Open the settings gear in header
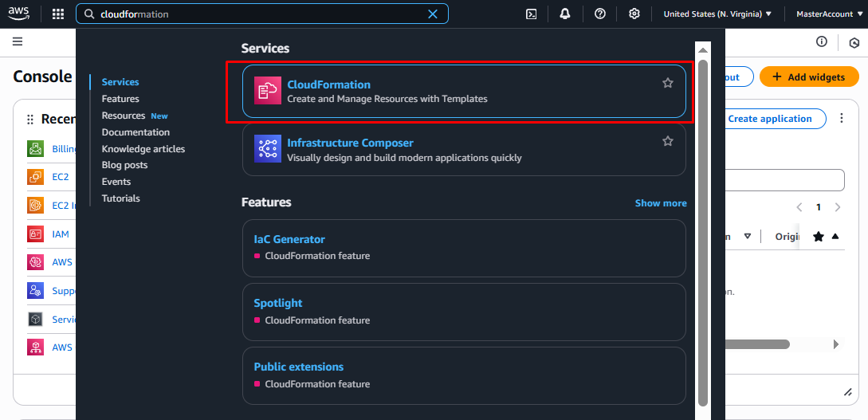This screenshot has width=868, height=420. (x=634, y=14)
